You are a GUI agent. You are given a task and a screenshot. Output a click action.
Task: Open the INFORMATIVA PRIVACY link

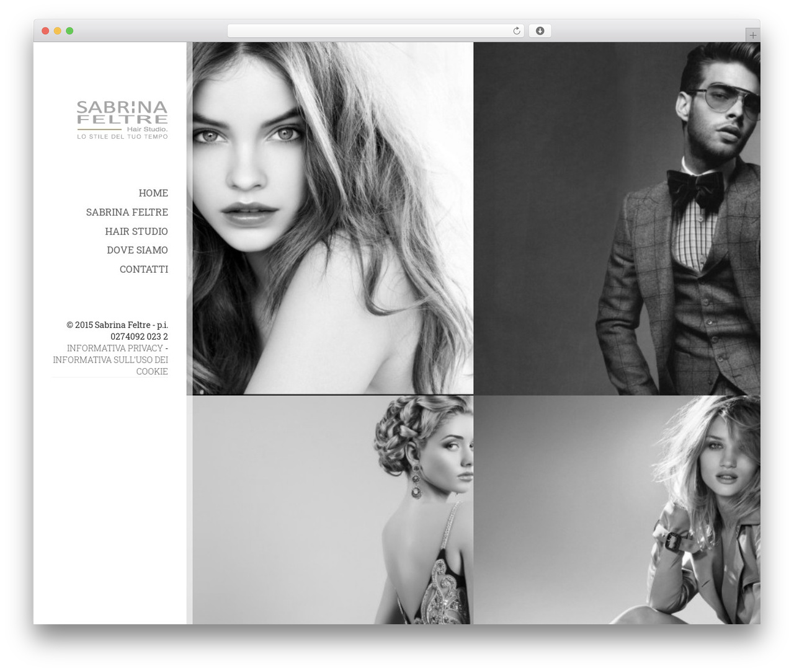pos(115,348)
